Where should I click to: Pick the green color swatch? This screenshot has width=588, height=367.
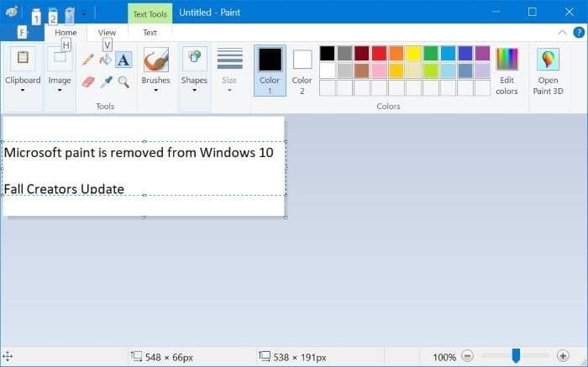point(431,53)
